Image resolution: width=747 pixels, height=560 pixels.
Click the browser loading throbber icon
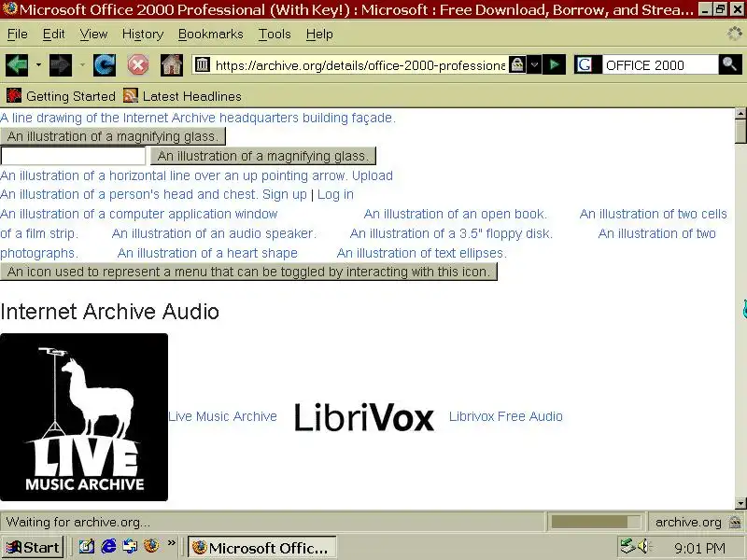735,34
